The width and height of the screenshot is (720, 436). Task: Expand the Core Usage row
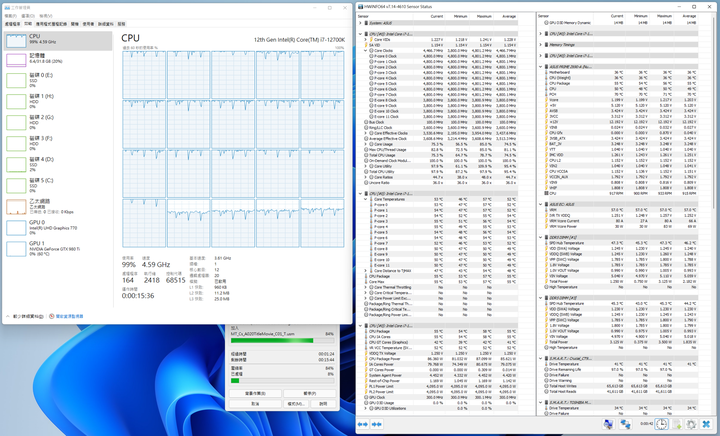coord(366,144)
